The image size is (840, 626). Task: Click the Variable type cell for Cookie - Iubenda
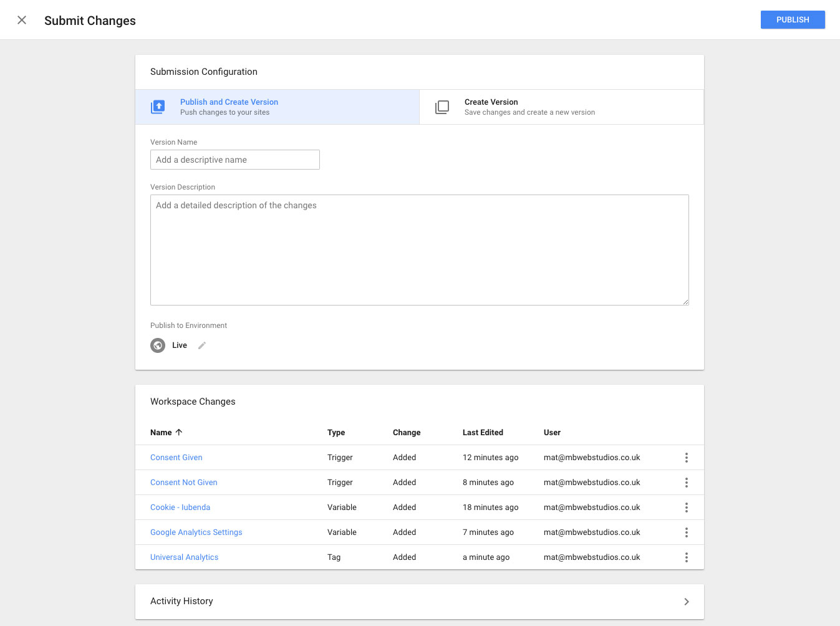tap(342, 508)
